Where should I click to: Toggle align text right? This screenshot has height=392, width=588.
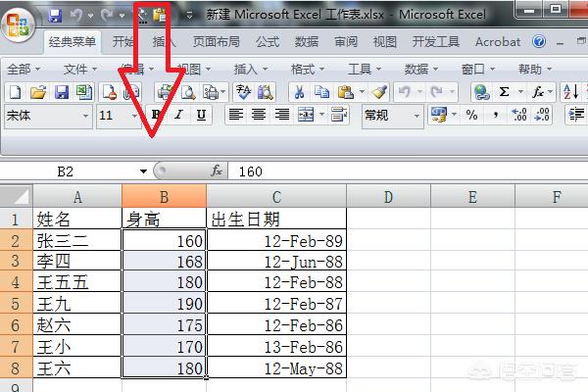282,115
